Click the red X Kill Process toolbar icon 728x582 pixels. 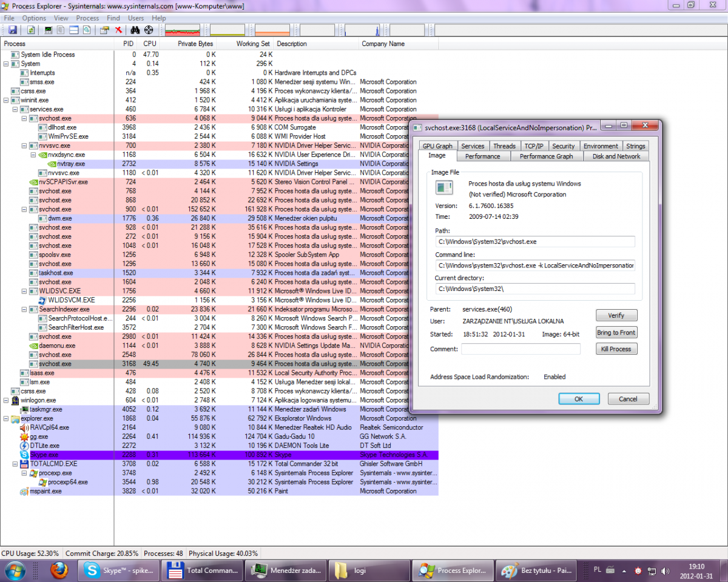click(x=118, y=30)
